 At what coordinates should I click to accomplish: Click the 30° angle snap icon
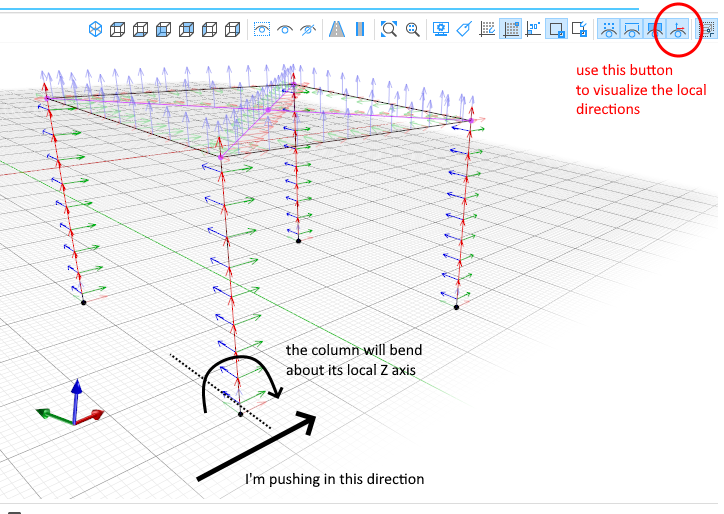click(x=533, y=30)
